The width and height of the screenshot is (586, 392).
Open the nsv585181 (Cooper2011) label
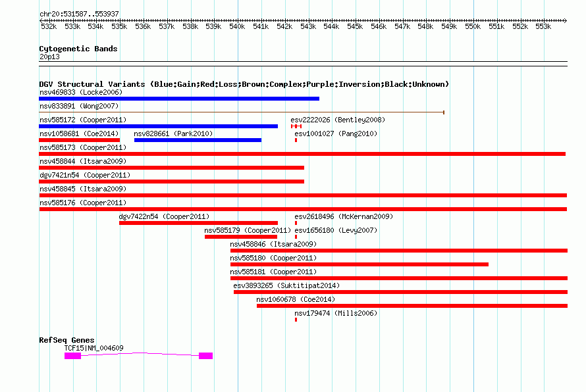point(273,272)
